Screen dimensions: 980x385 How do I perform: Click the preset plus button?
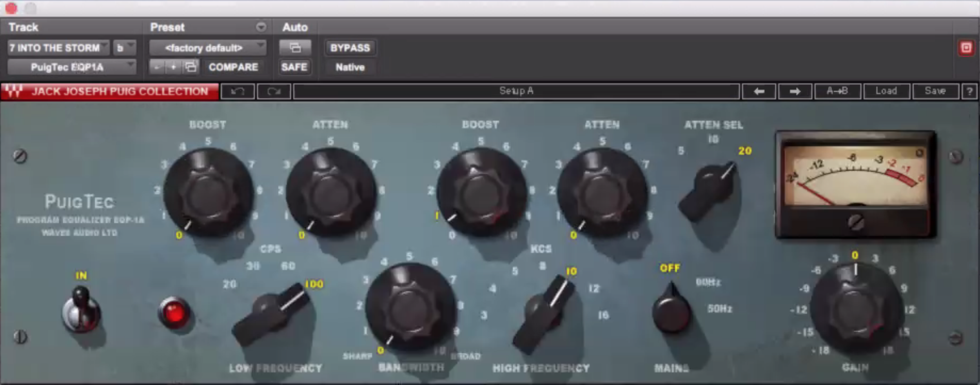pyautogui.click(x=173, y=67)
